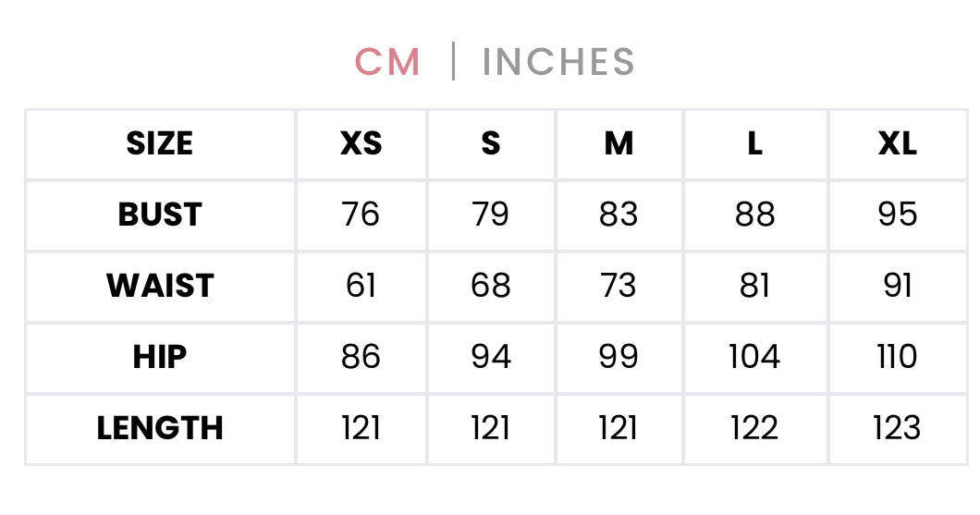Switch the size chart to CM units

[387, 63]
